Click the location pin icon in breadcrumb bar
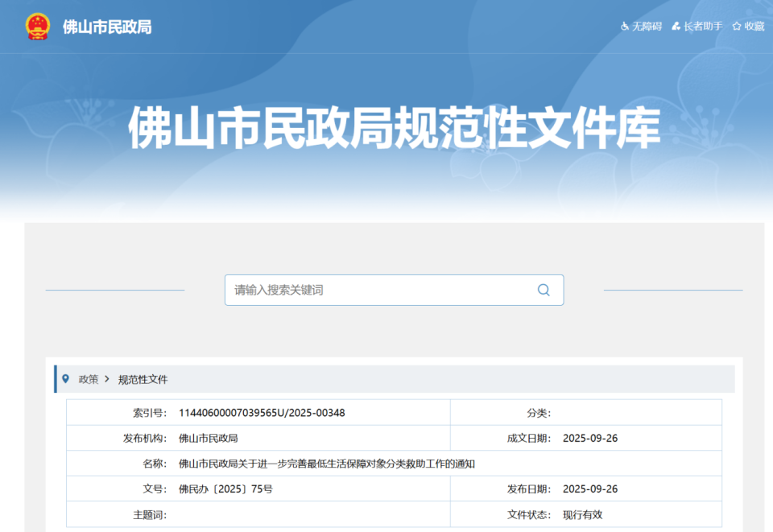The height and width of the screenshot is (532, 773). [67, 379]
